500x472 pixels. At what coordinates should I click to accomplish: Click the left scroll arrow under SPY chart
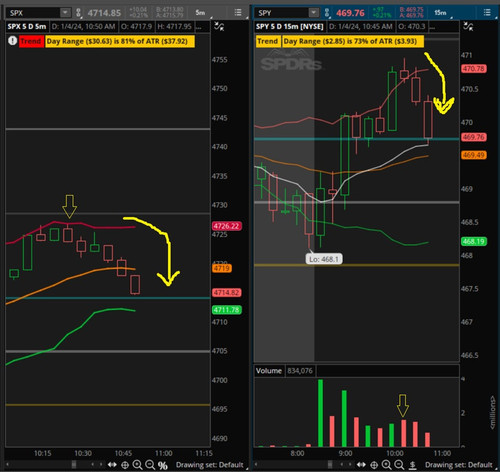pos(256,464)
